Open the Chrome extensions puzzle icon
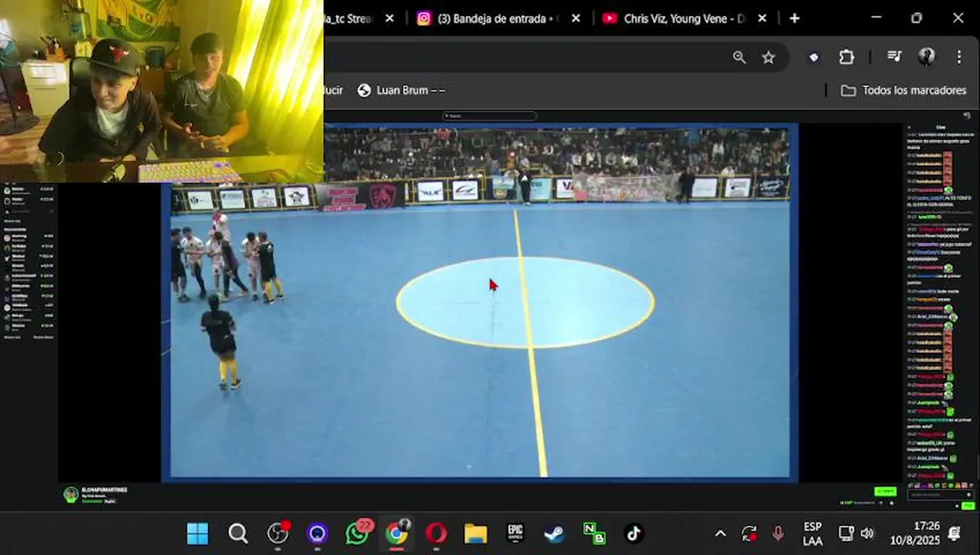This screenshot has height=555, width=980. [x=847, y=57]
